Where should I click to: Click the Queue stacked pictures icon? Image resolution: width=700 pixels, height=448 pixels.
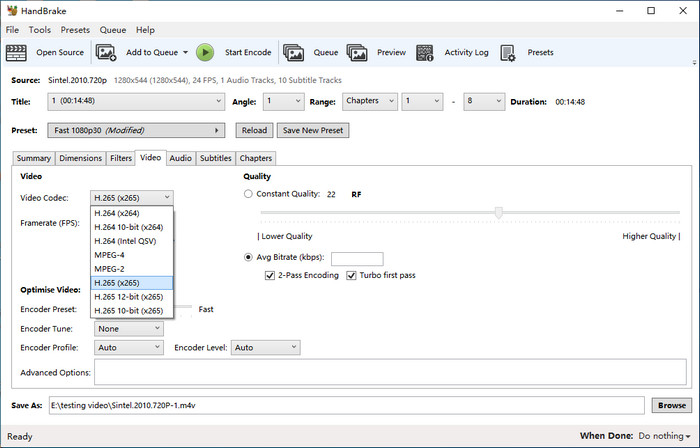[293, 53]
